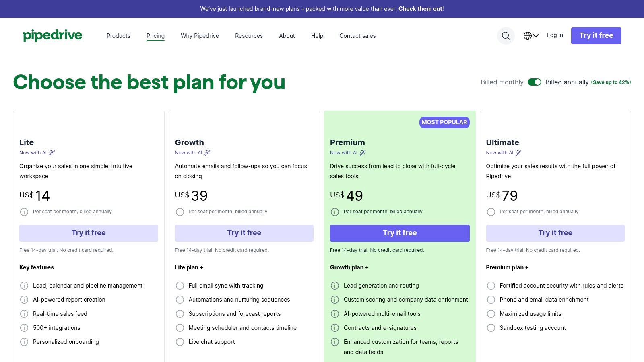
Task: Open info for Personalized onboarding
Action: pos(24,342)
